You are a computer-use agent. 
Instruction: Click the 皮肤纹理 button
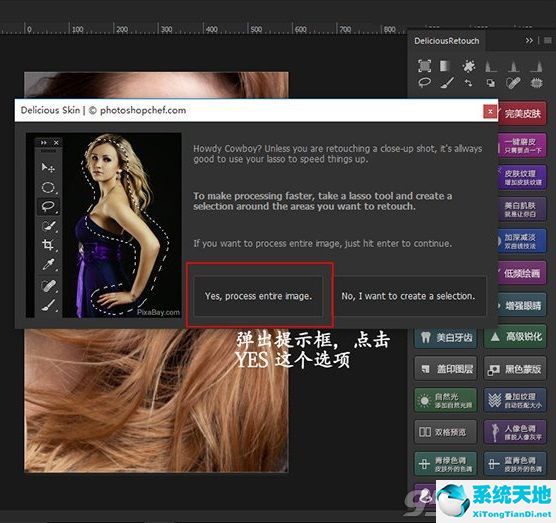522,177
